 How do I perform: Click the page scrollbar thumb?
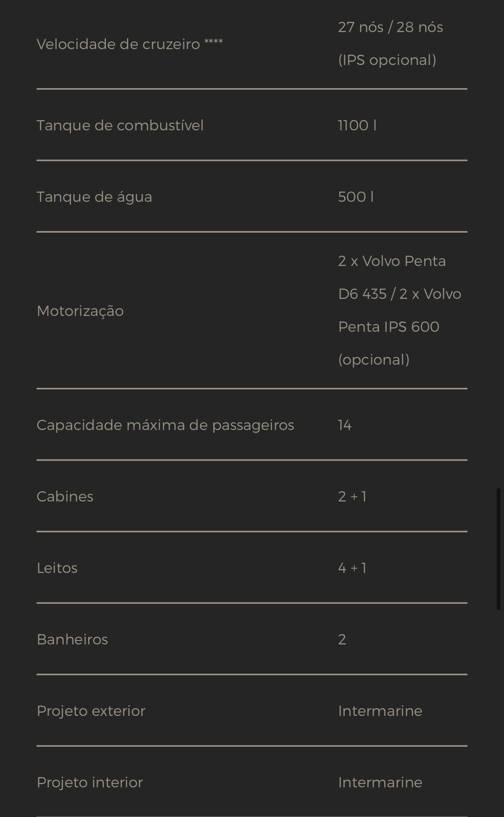(x=498, y=549)
